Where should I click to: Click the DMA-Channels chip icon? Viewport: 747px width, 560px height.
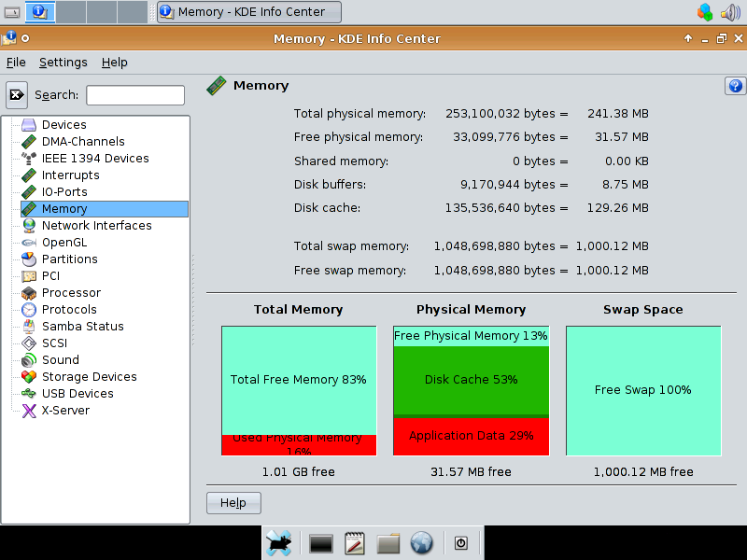29,142
